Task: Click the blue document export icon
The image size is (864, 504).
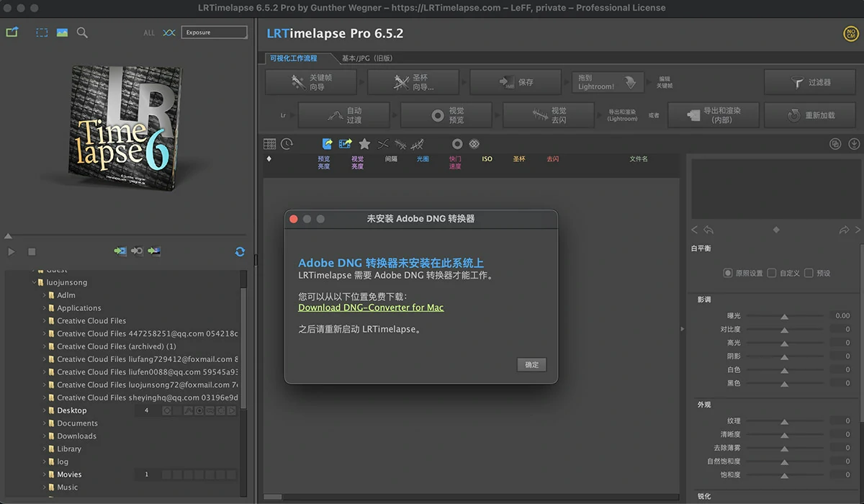Action: tap(328, 144)
